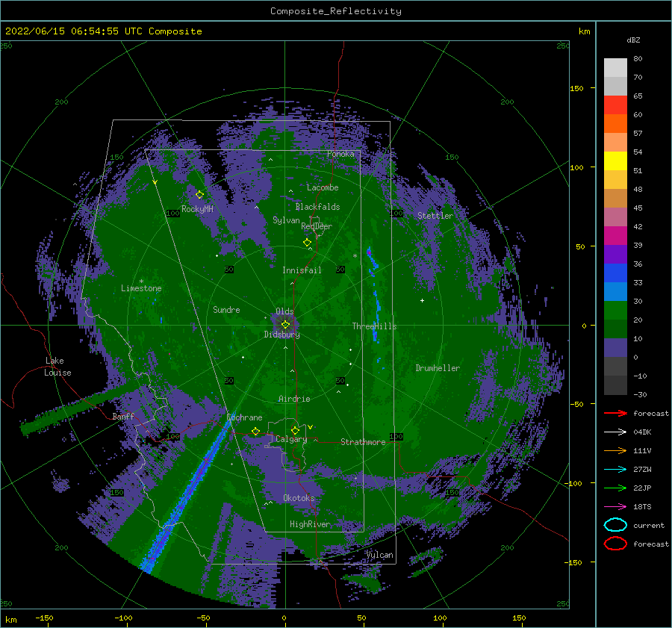This screenshot has height=628, width=672.
Task: Click the Innisfail city label
Action: pos(302,270)
